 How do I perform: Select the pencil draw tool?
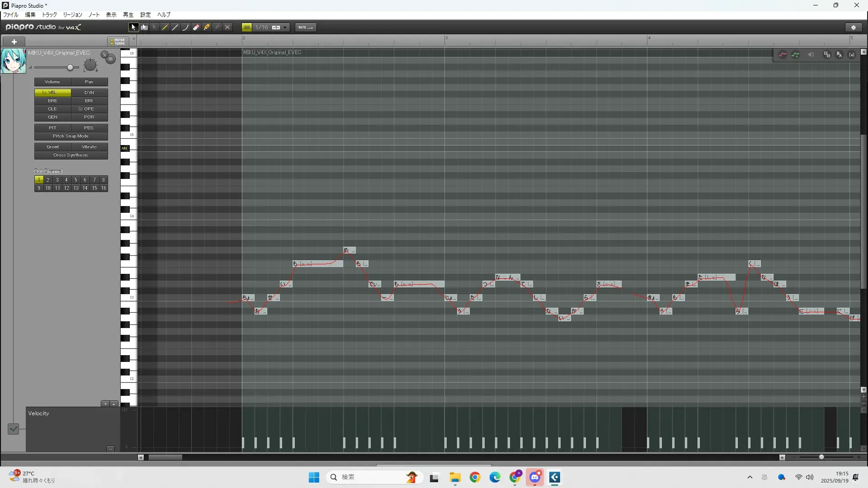(165, 28)
